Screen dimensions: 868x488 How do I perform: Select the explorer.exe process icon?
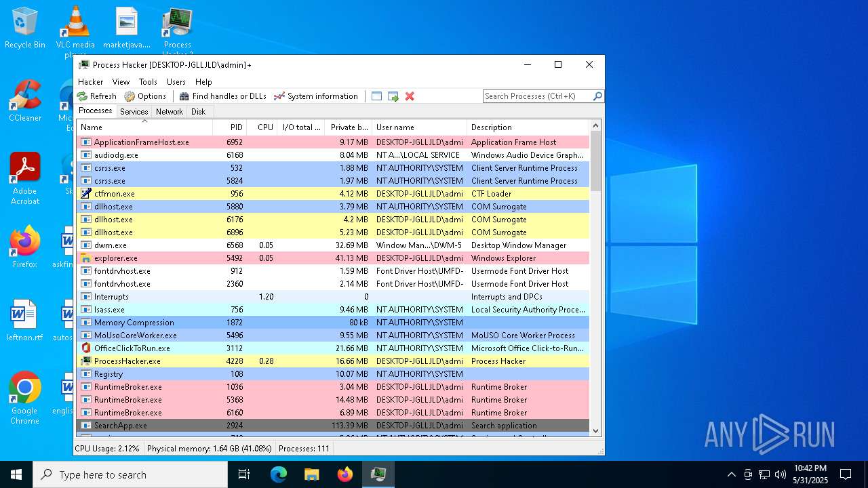tap(85, 258)
